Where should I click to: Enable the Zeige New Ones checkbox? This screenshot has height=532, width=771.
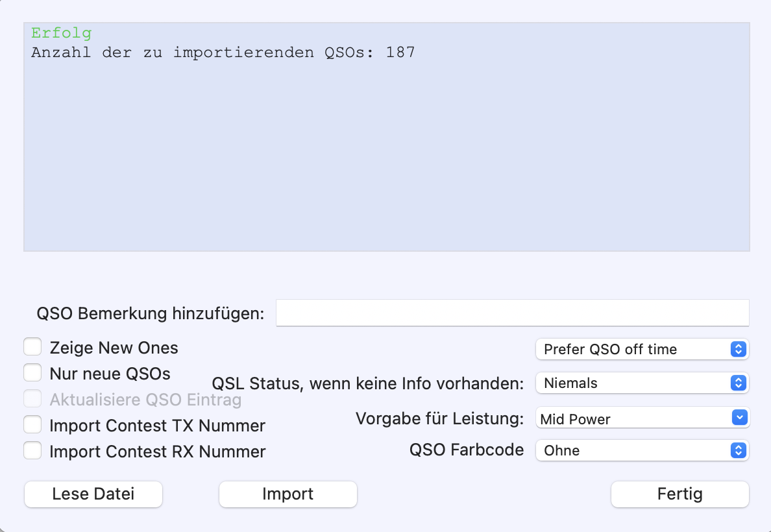[32, 346]
